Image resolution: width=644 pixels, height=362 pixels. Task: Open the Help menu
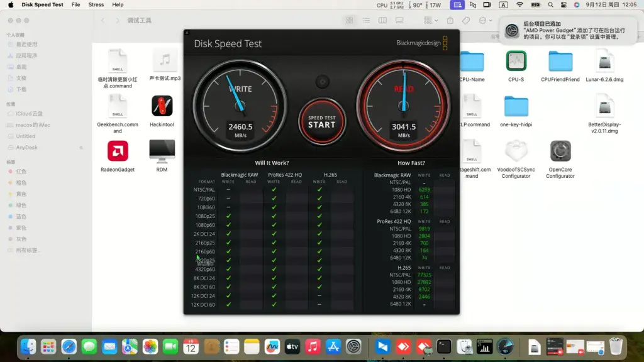pos(118,4)
